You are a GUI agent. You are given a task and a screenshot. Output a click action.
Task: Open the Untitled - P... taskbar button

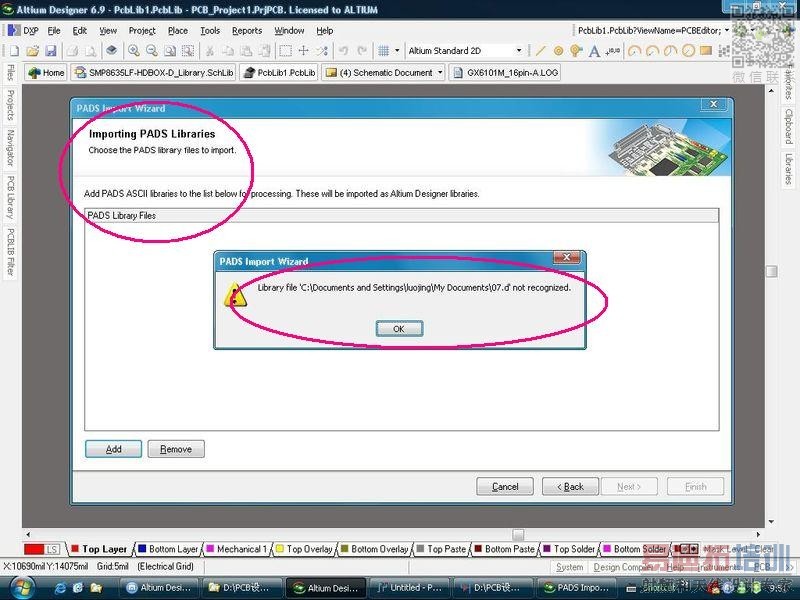(x=408, y=588)
